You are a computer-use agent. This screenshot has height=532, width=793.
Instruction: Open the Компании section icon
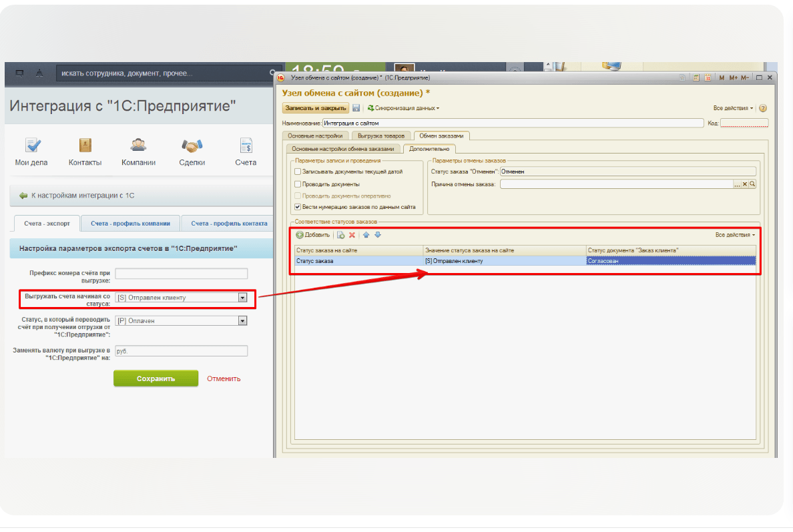pos(138,146)
